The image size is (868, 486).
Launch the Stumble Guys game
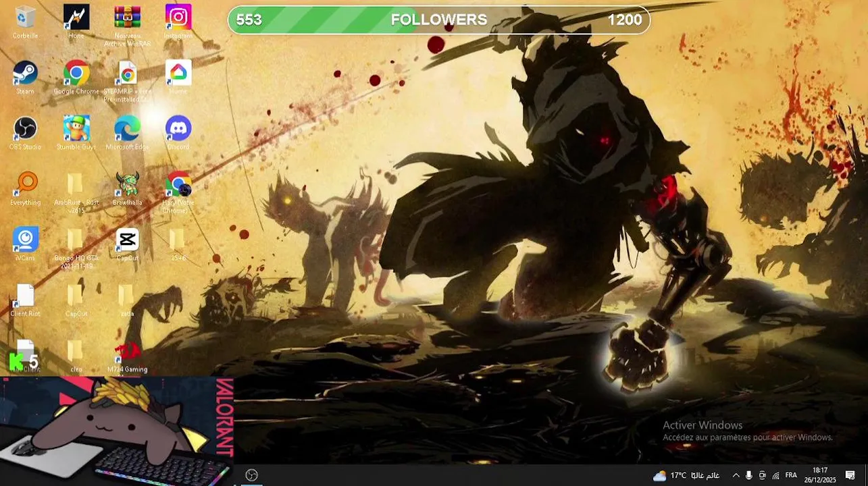pos(76,133)
